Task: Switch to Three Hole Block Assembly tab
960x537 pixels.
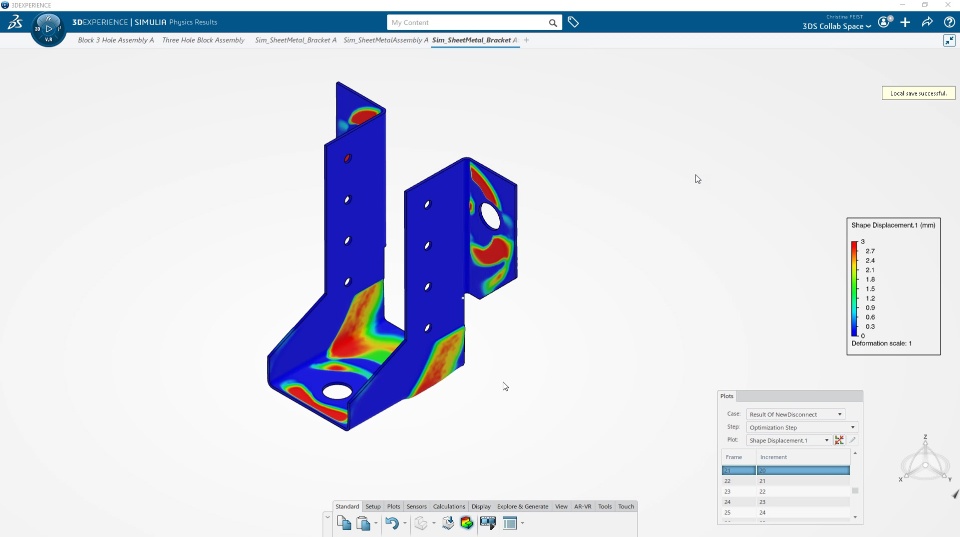Action: coord(203,40)
